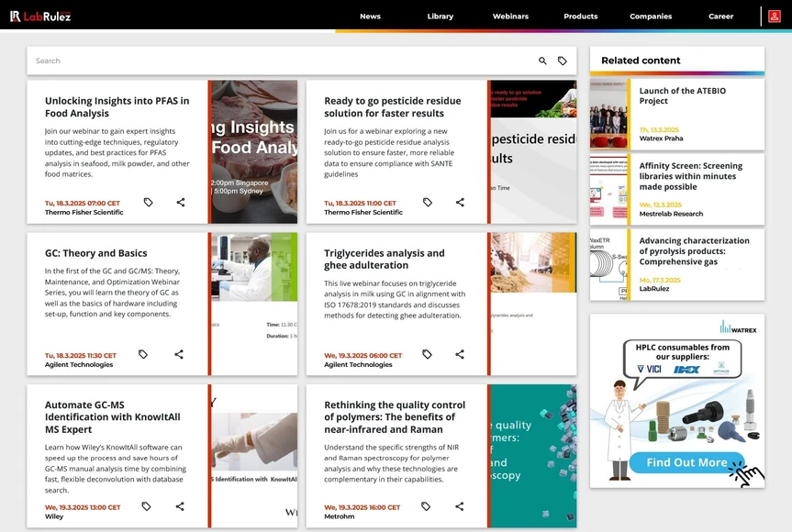Open Triglycerides analysis and ghee adulteration title
The image size is (792, 532).
tap(385, 259)
